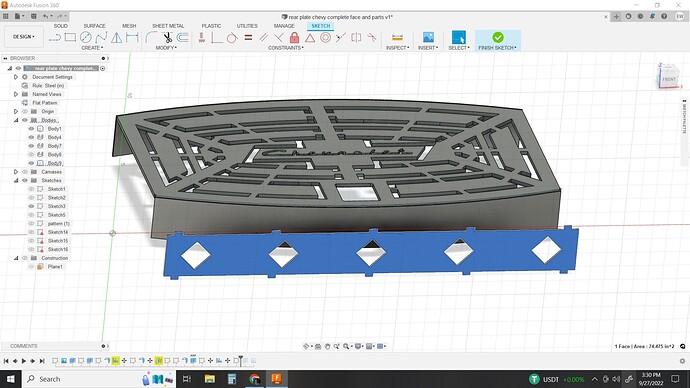Viewport: 690px width, 388px height.
Task: Open the INSPECT menu label
Action: coord(397,48)
